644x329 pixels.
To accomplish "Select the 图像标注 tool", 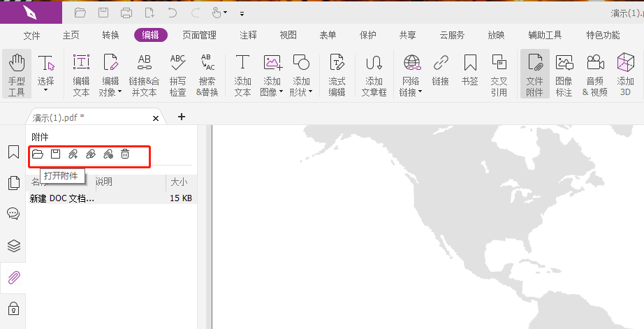I will 564,75.
